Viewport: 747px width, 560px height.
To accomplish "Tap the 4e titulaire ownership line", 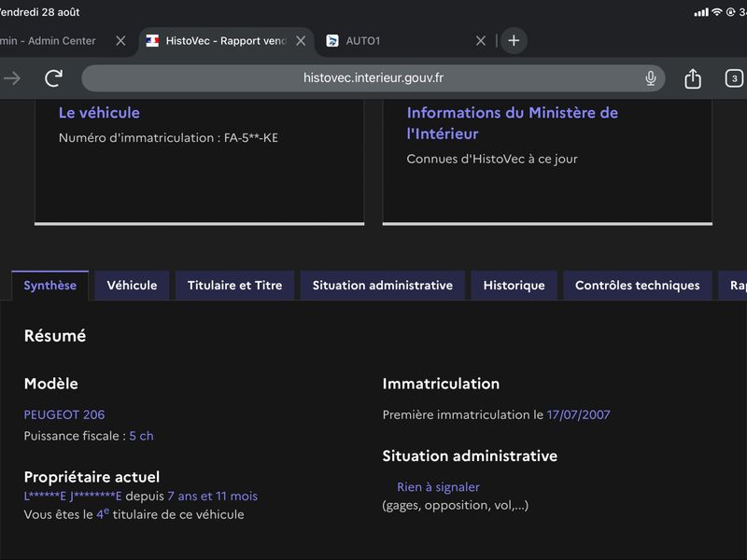I will pyautogui.click(x=134, y=514).
